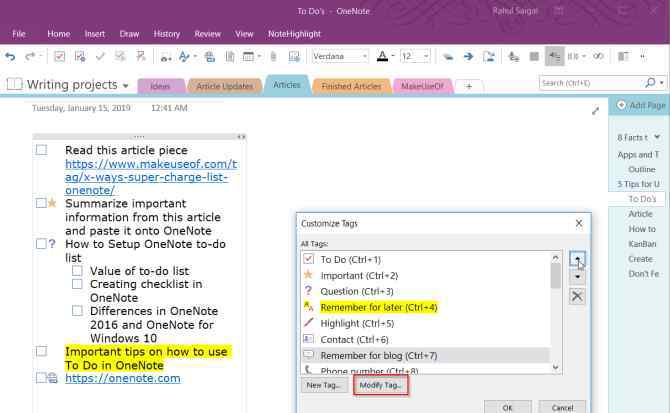
Task: Open the https://onenote.com link
Action: click(x=123, y=378)
